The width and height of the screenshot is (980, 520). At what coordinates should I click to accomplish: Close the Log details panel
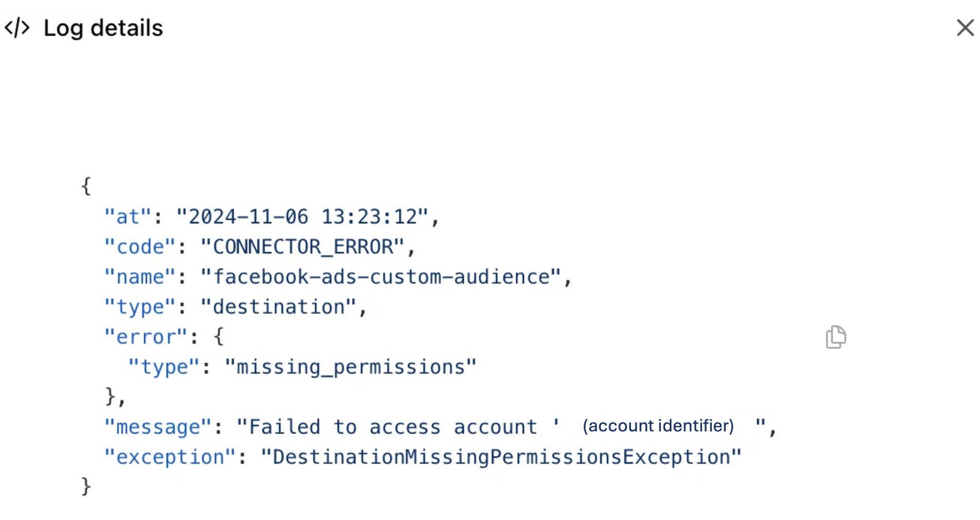pyautogui.click(x=965, y=28)
